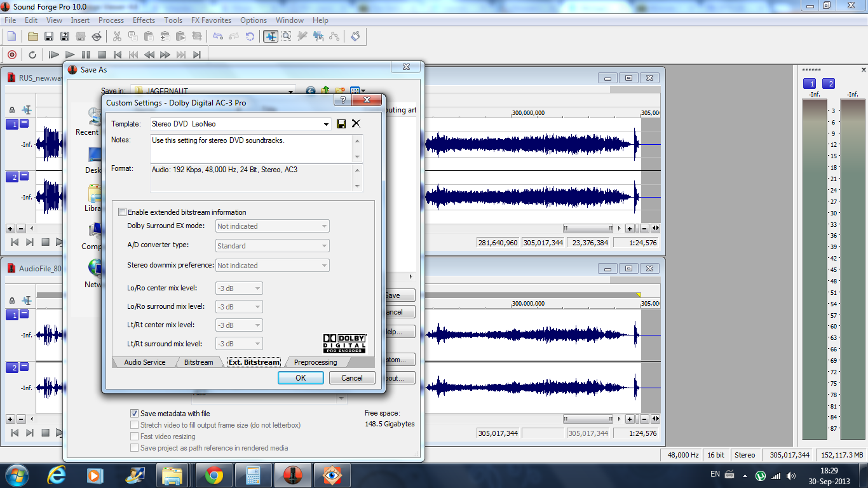Expand the Template dropdown list

click(x=327, y=125)
